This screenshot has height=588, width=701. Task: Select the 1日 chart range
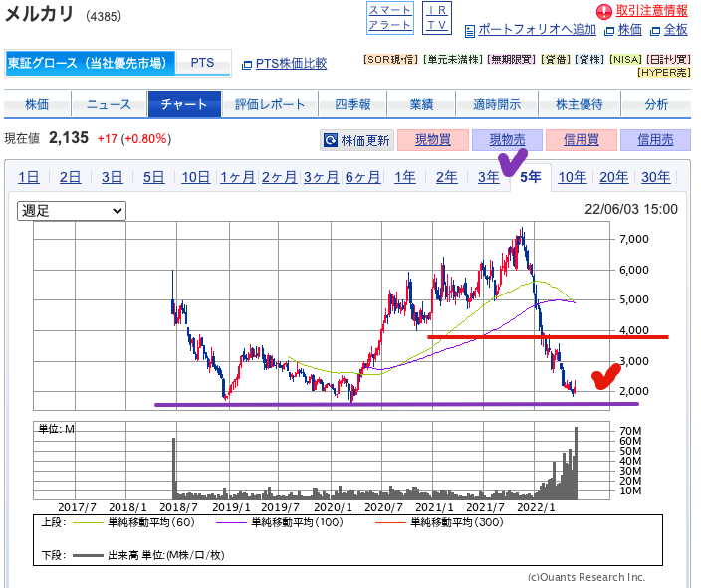coord(28,177)
